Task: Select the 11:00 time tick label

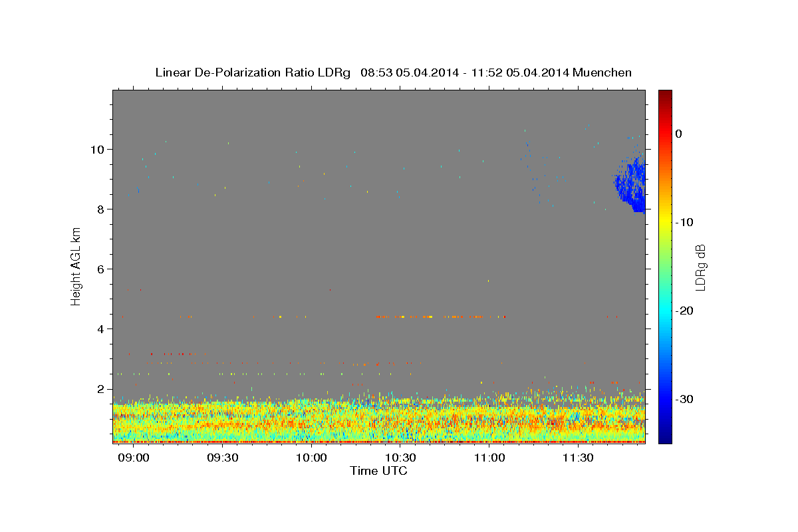Action: [x=489, y=458]
